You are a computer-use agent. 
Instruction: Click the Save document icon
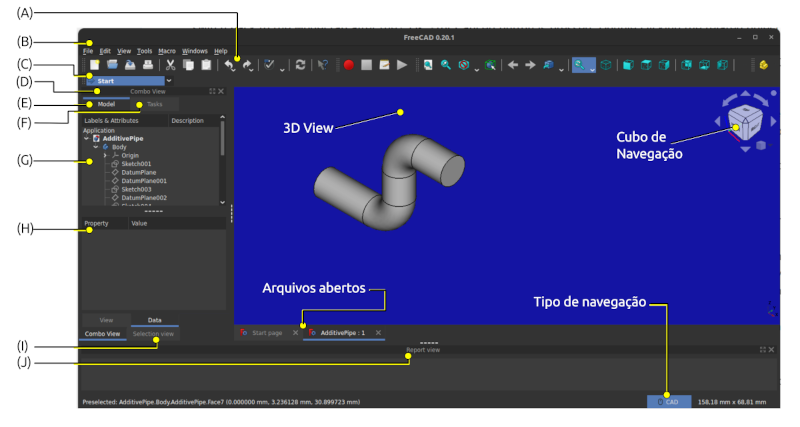pyautogui.click(x=130, y=65)
